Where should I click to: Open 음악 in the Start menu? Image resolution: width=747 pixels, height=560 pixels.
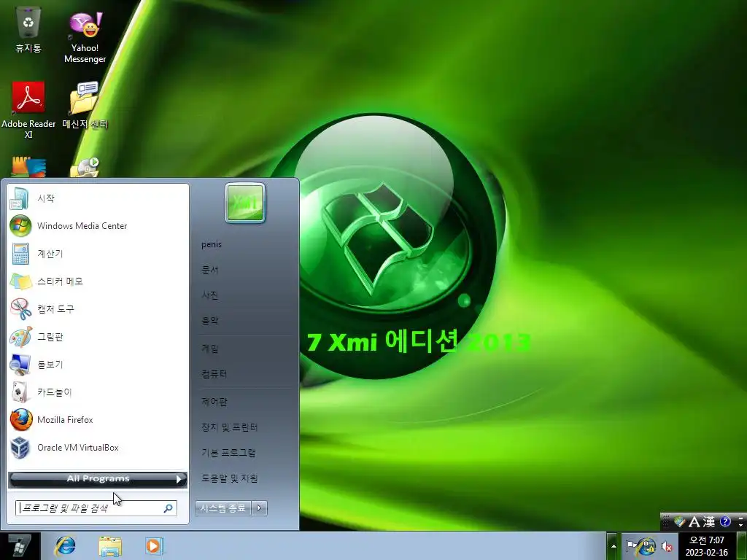pos(210,321)
